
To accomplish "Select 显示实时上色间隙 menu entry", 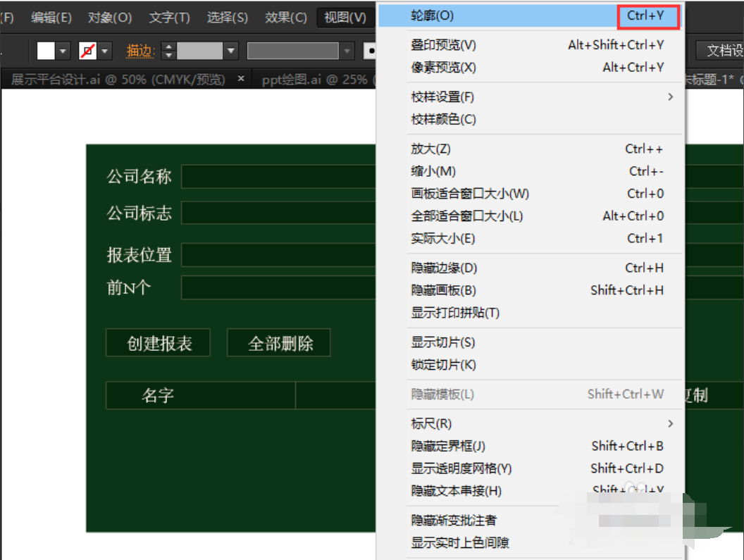I will (530, 542).
